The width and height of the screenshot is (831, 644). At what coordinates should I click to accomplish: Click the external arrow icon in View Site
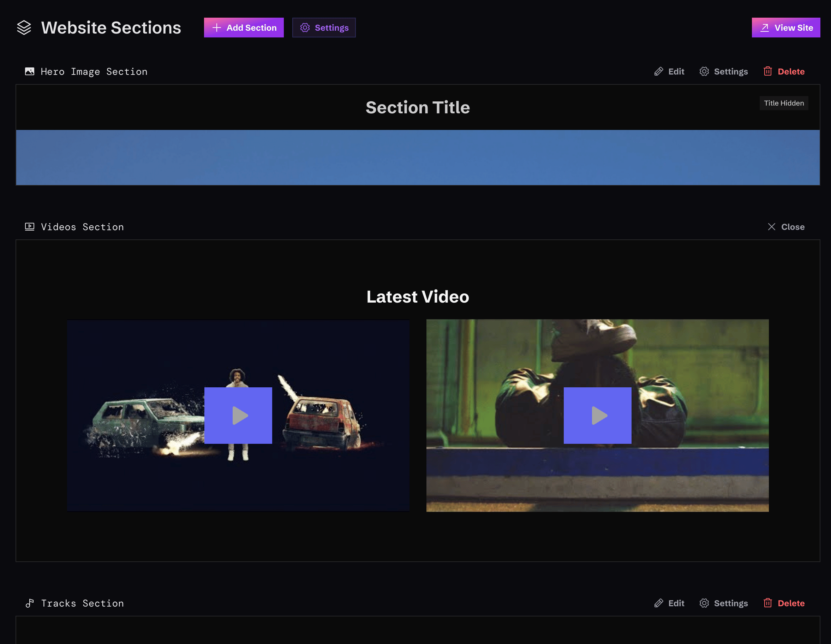[x=764, y=28]
